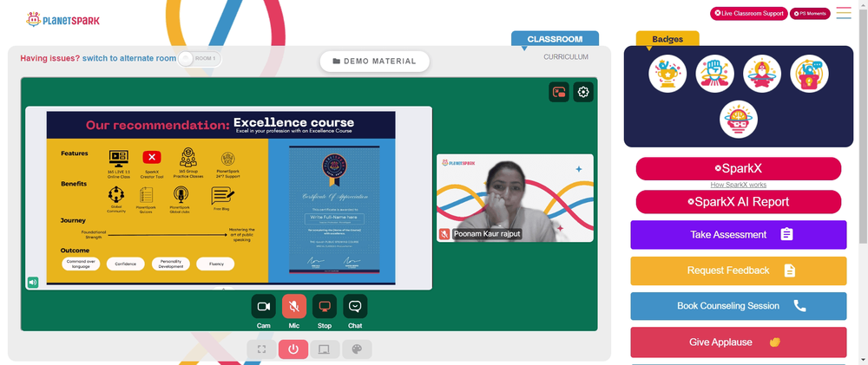Click Request Feedback button
This screenshot has width=868, height=365.
739,270
